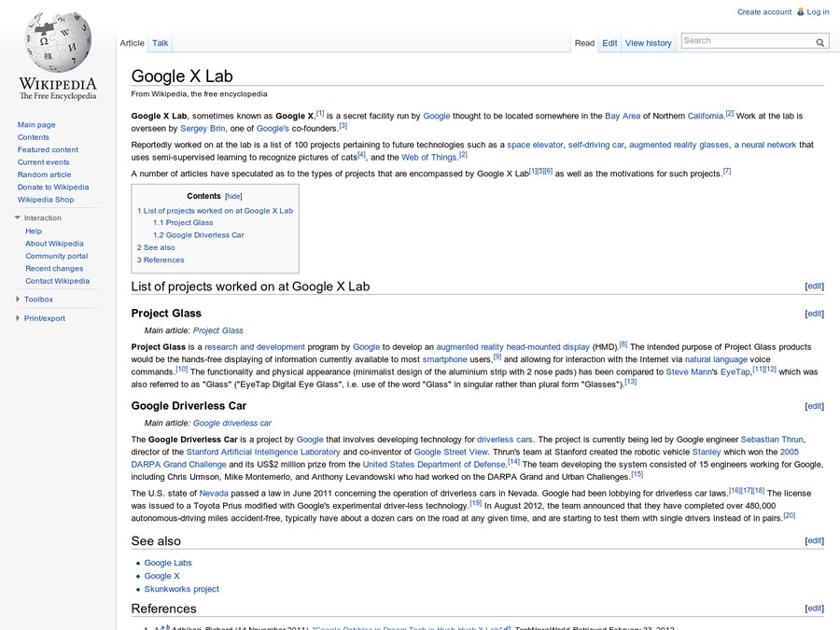This screenshot has height=630, width=840.
Task: Switch to the Talk tab
Action: point(160,42)
